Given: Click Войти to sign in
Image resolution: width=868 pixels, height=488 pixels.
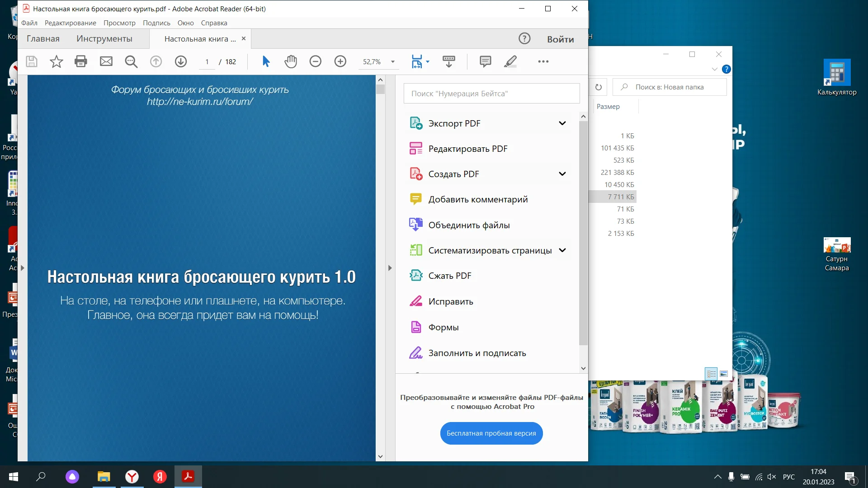Looking at the screenshot, I should pos(560,39).
